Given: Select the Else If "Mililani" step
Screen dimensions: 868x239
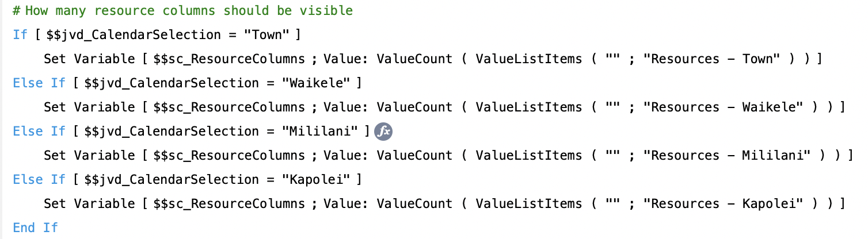Looking at the screenshot, I should tap(191, 132).
